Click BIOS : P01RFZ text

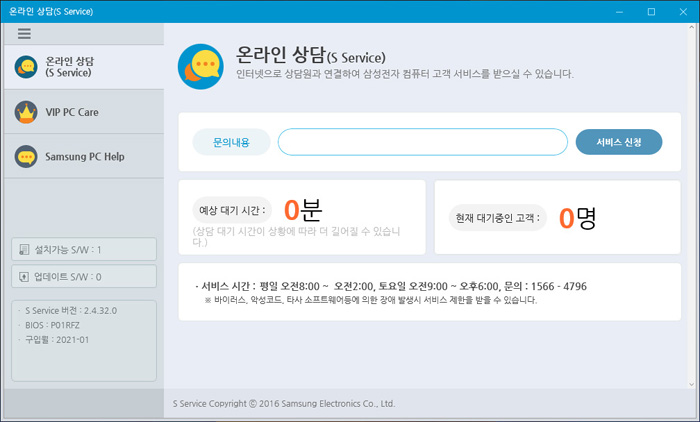(x=52, y=325)
